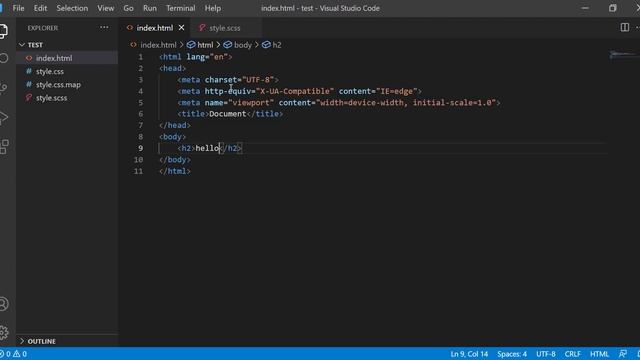This screenshot has width=640, height=360.
Task: Close the index.html tab
Action: tap(181, 28)
